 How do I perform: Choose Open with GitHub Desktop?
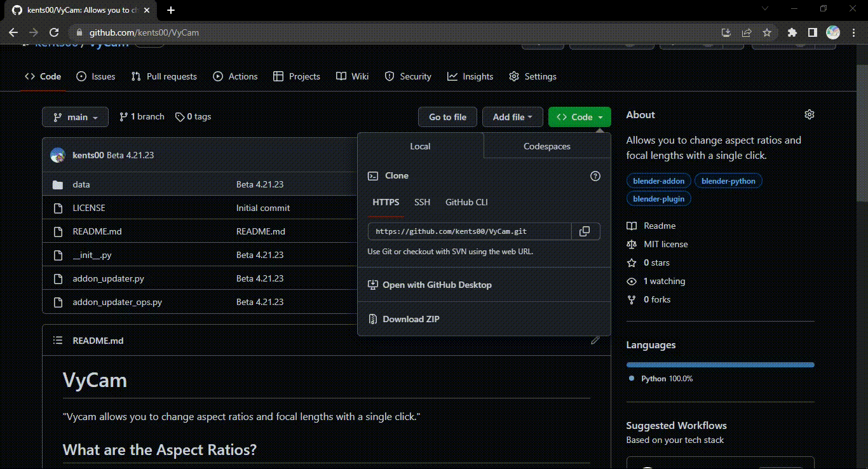coord(430,285)
